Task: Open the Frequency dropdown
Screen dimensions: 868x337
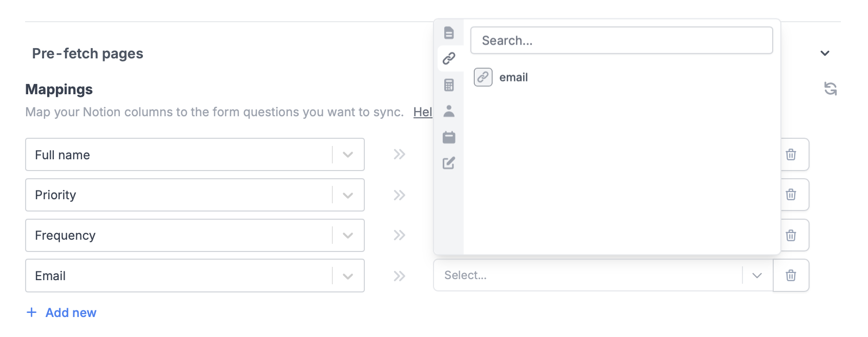Action: 347,235
